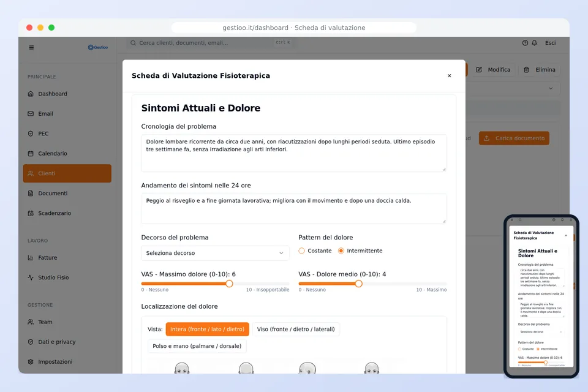This screenshot has height=392, width=588.
Task: Click the Carica documento button
Action: pyautogui.click(x=514, y=138)
